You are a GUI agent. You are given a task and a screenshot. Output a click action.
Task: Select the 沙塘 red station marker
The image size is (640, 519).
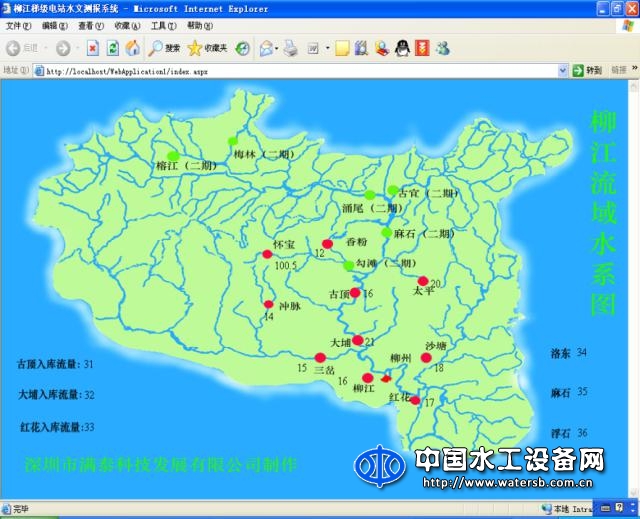[426, 358]
